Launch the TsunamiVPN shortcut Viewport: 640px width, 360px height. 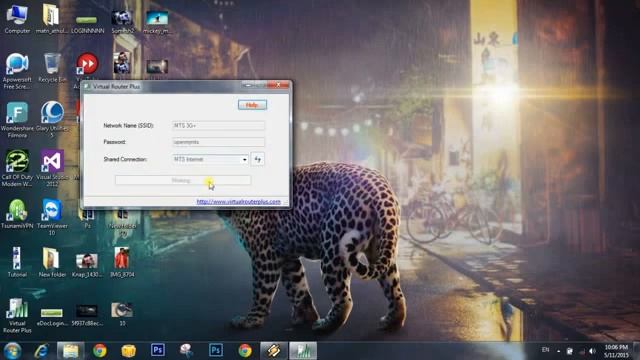[x=17, y=214]
